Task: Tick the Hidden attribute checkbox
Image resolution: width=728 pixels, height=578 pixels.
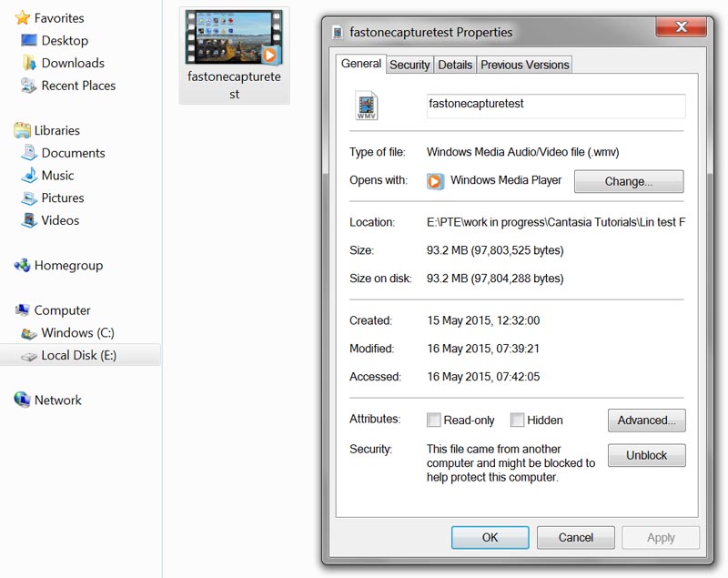Action: pyautogui.click(x=517, y=421)
